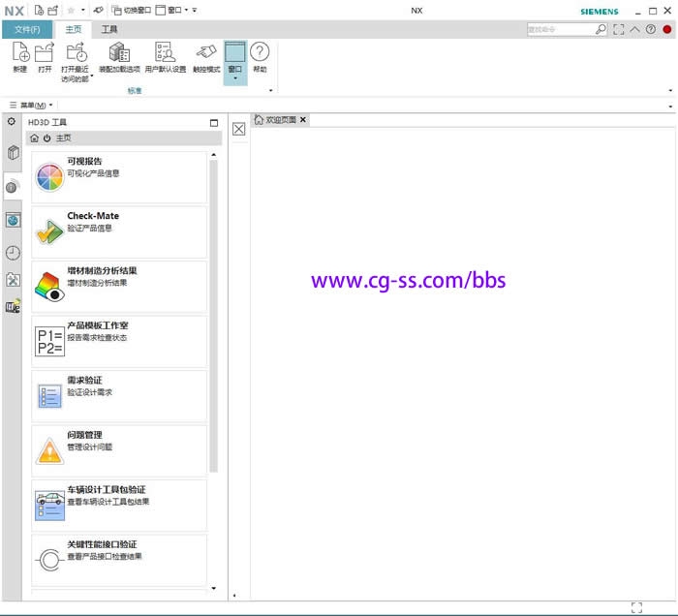The width and height of the screenshot is (678, 616).
Task: Toggle HD3D tools power button
Action: [x=47, y=139]
